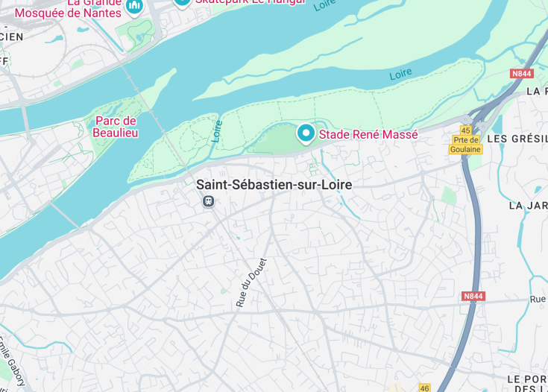
Task: Select the Saint-Sébastien-sur-Loire city label
Action: [x=274, y=185]
